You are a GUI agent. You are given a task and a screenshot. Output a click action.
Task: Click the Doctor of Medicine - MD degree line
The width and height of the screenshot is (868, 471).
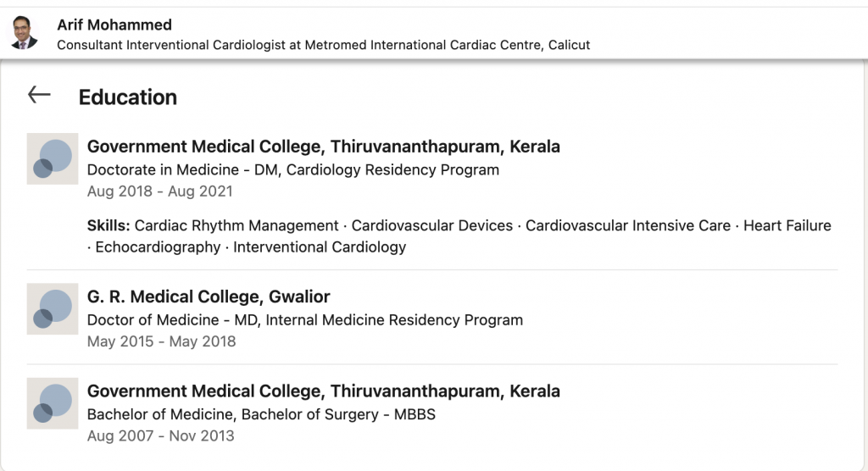coord(304,320)
